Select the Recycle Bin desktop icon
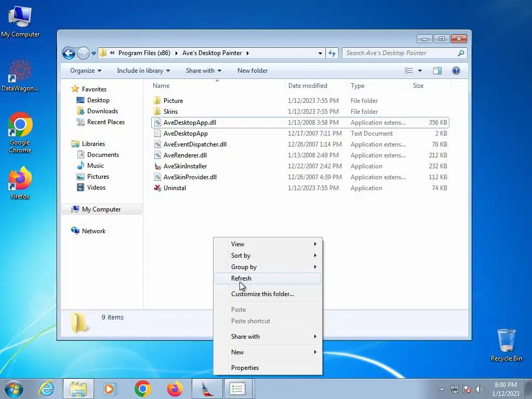This screenshot has height=399, width=532. 506,345
